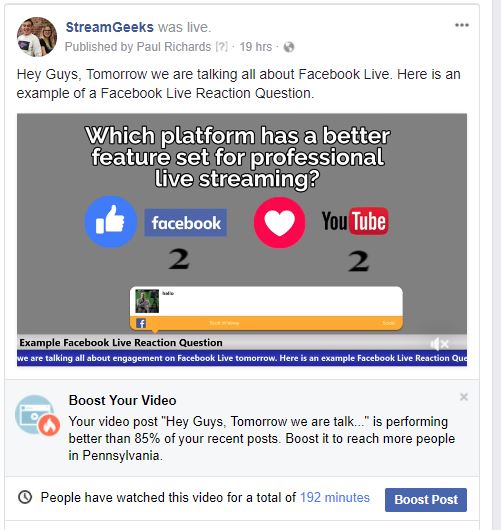Viewport: 501px width, 530px height.
Task: Open the 19 hrs post timestamp
Action: (256, 47)
